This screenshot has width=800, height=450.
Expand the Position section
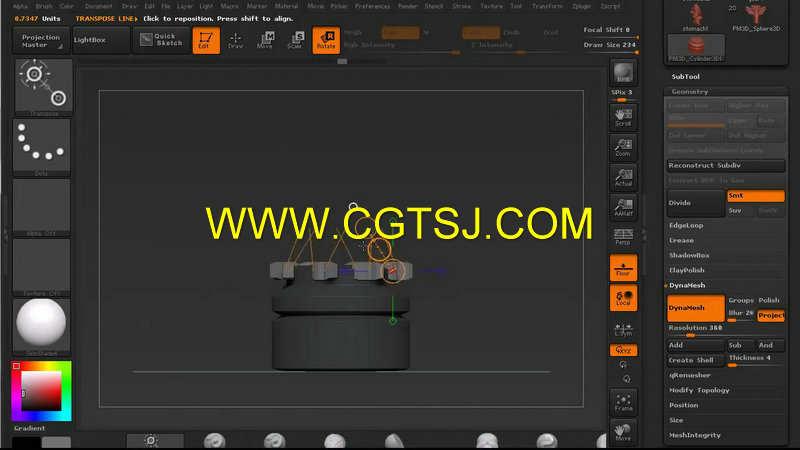(x=683, y=405)
